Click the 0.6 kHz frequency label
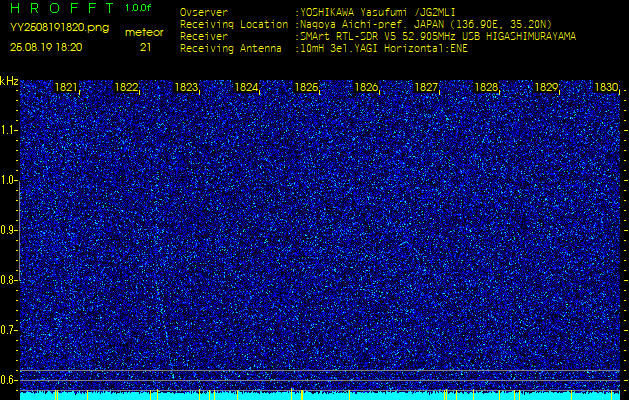This screenshot has height=400, width=629. pyautogui.click(x=7, y=380)
